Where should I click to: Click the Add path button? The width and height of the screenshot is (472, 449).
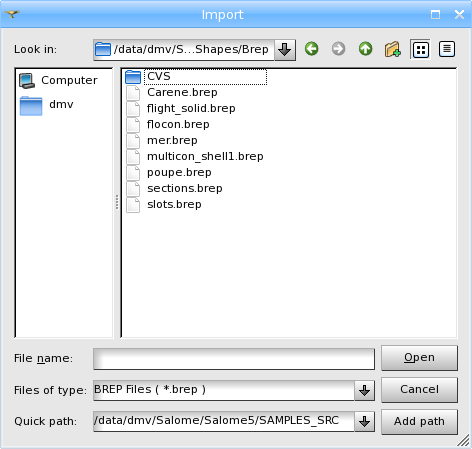click(419, 421)
